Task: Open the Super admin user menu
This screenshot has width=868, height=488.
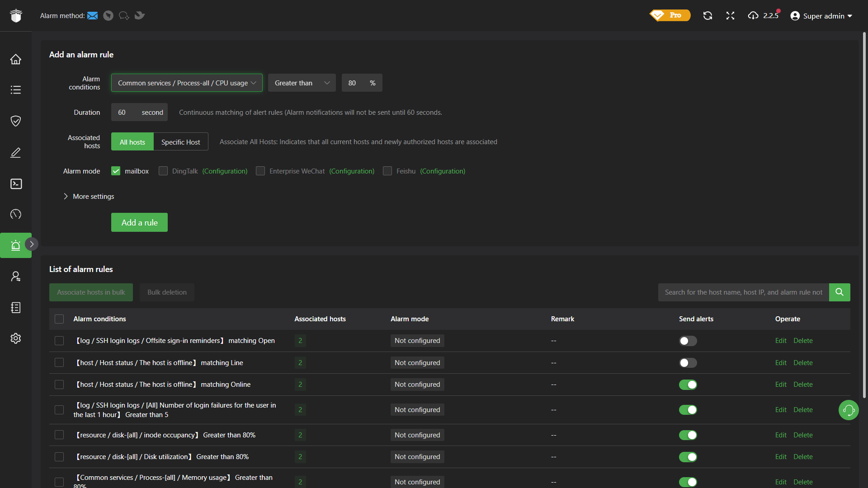Action: [x=821, y=16]
